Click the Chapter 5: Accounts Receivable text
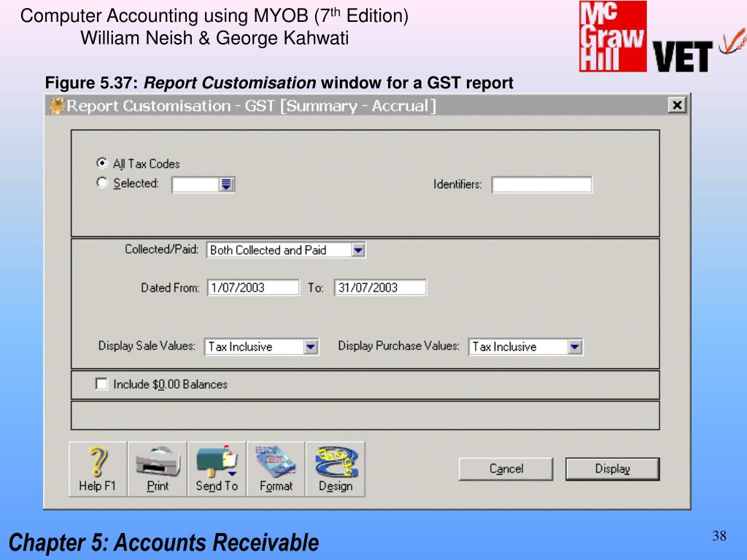Image resolution: width=747 pixels, height=560 pixels. coord(163,542)
